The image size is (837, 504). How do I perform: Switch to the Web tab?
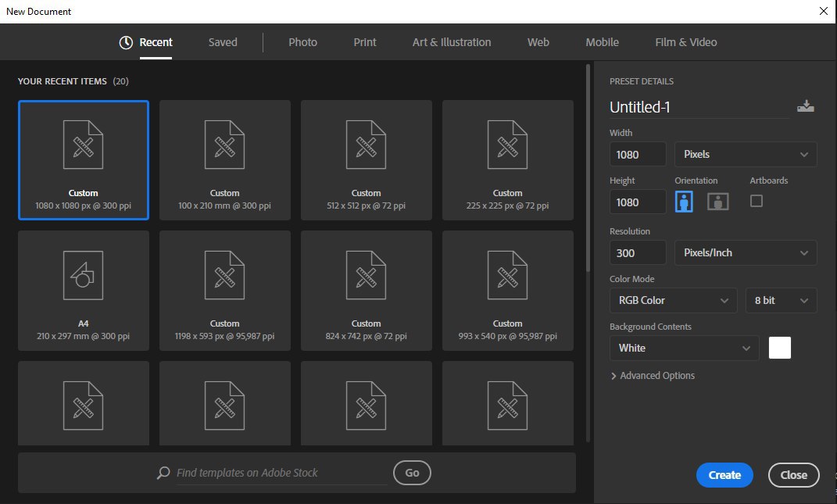point(538,42)
